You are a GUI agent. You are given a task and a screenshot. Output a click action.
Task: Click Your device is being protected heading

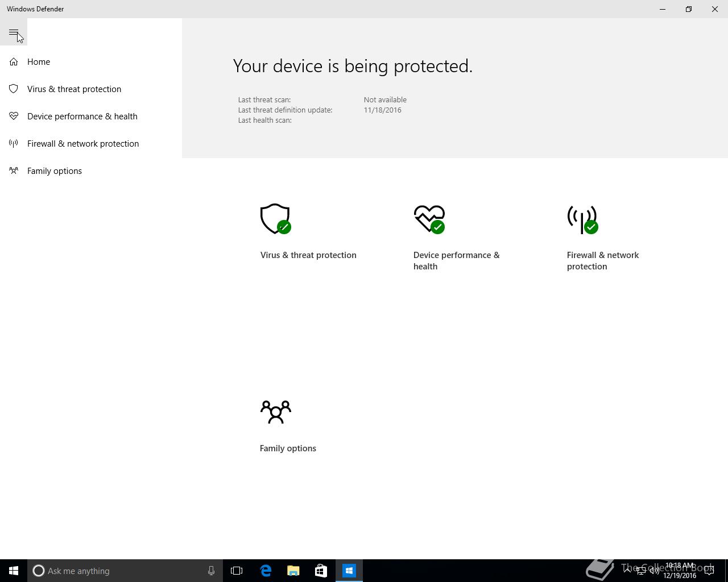tap(353, 66)
